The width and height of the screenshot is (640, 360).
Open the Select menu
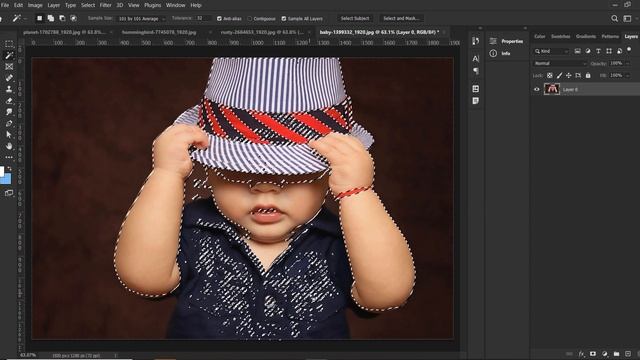(88, 5)
